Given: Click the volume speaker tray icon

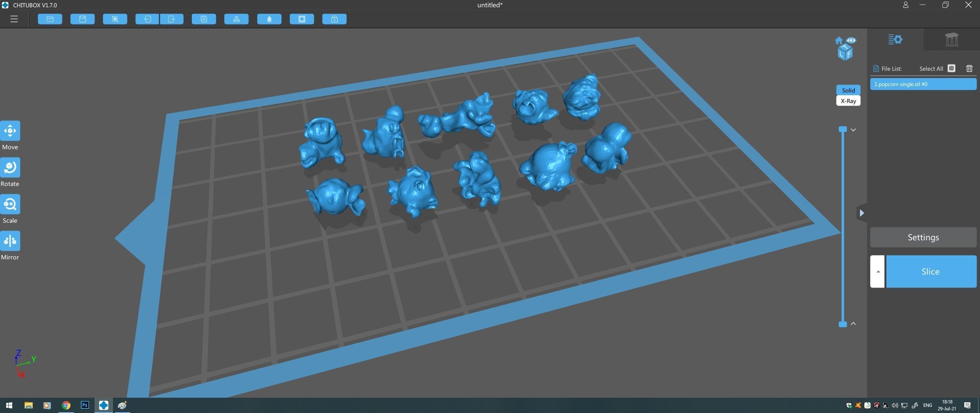Looking at the screenshot, I should [x=895, y=405].
